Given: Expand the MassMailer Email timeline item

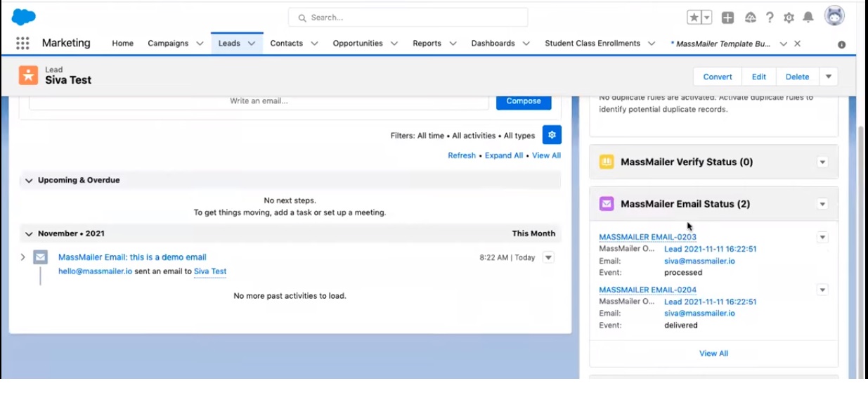Looking at the screenshot, I should point(22,257).
